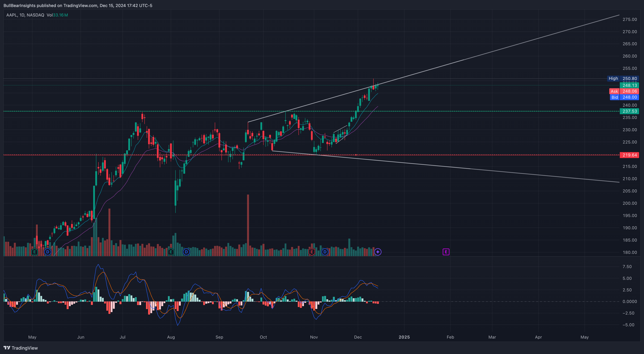Viewport: 644px width, 354px height.
Task: Click the Feb label on time axis
Action: pyautogui.click(x=450, y=337)
